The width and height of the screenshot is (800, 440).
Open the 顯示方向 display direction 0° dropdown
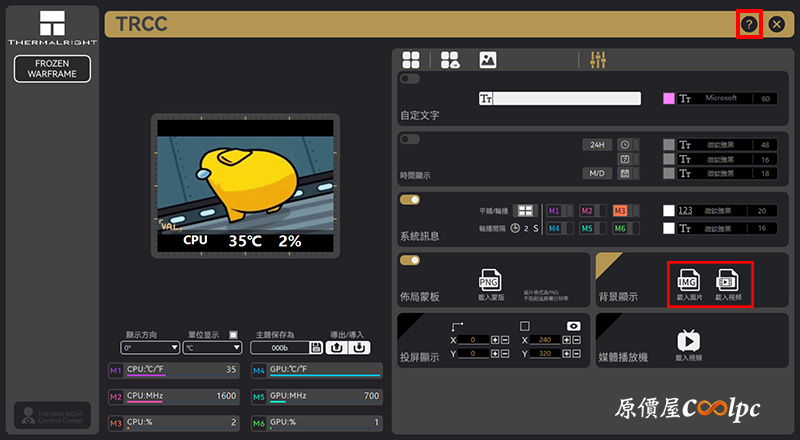point(150,348)
